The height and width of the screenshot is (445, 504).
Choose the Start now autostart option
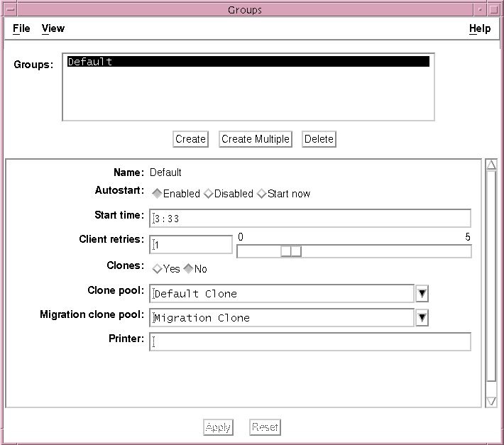click(x=262, y=194)
